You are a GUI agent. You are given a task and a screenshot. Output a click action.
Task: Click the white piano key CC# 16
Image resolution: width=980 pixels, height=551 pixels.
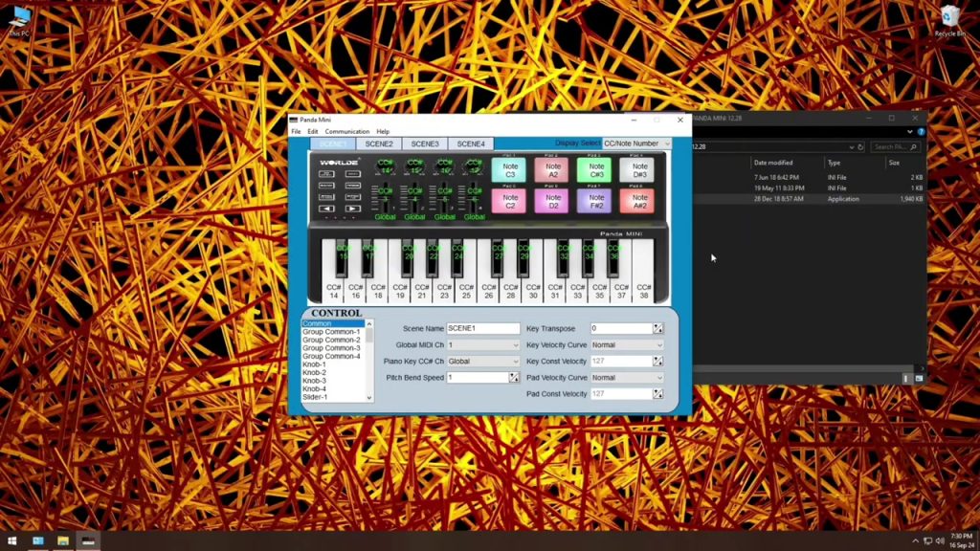click(x=356, y=291)
